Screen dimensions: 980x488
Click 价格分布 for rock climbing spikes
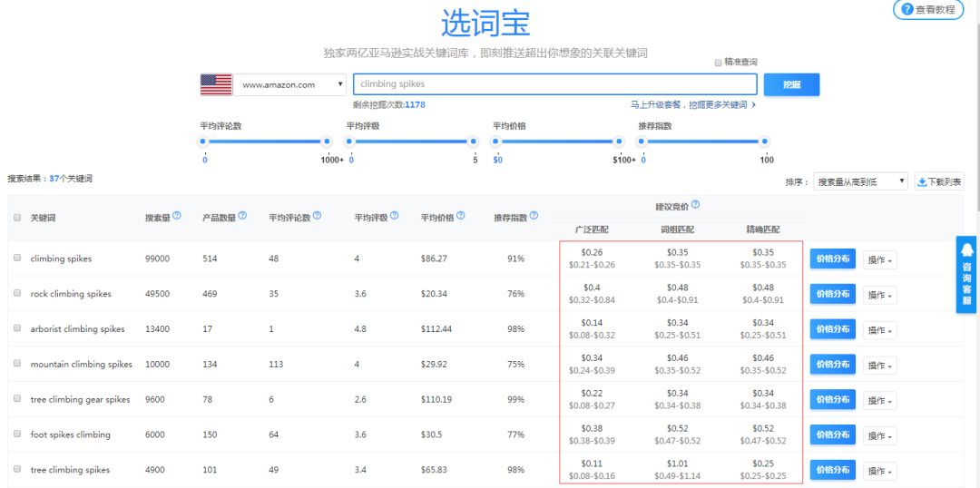coord(832,294)
